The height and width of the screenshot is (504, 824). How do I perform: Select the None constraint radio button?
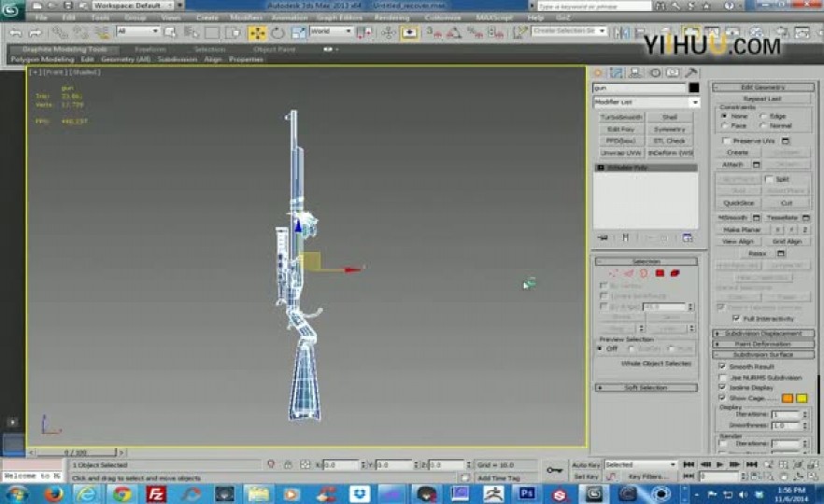click(724, 116)
